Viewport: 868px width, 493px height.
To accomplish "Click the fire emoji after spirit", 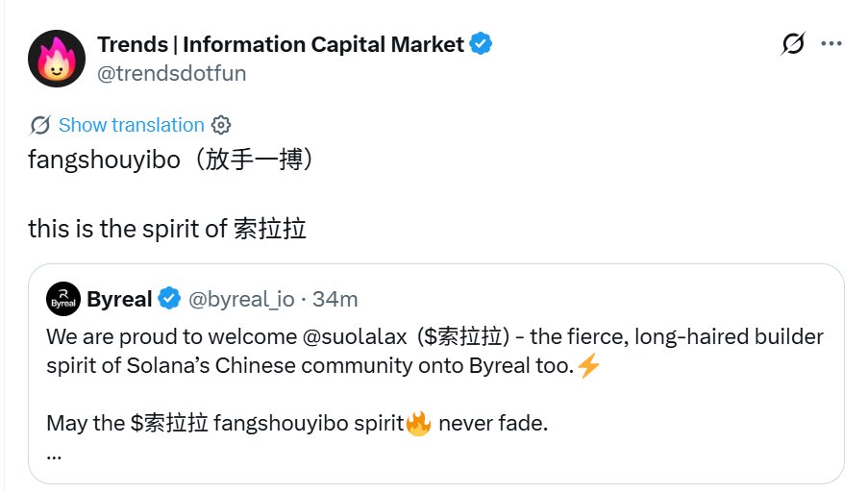I will 418,423.
